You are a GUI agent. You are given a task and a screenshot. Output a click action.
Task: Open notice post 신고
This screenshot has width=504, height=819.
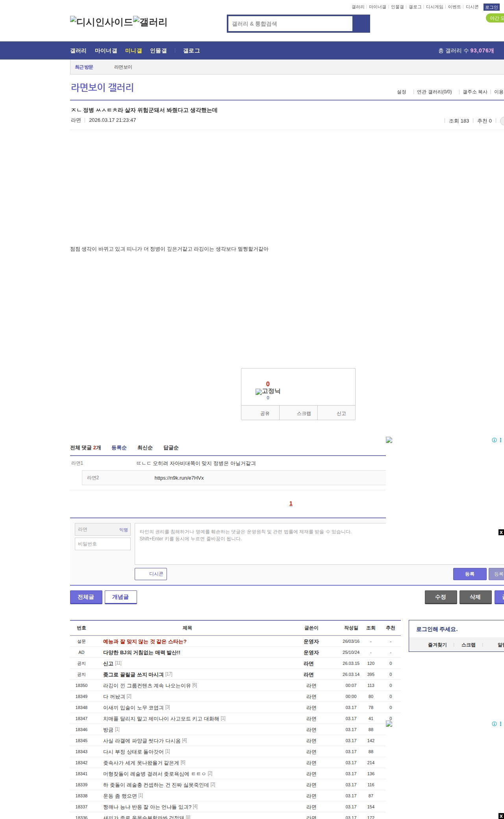tap(108, 663)
